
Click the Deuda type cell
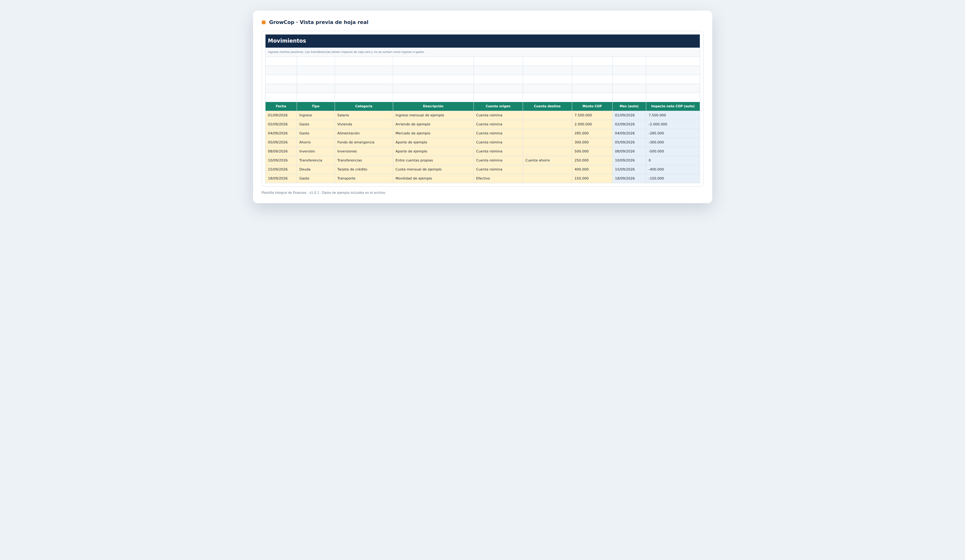point(316,170)
